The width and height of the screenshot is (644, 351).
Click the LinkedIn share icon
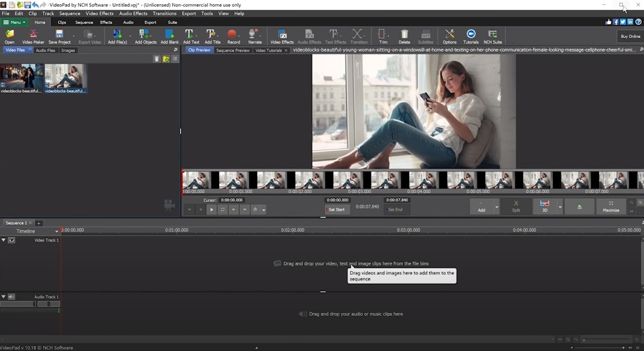click(630, 22)
